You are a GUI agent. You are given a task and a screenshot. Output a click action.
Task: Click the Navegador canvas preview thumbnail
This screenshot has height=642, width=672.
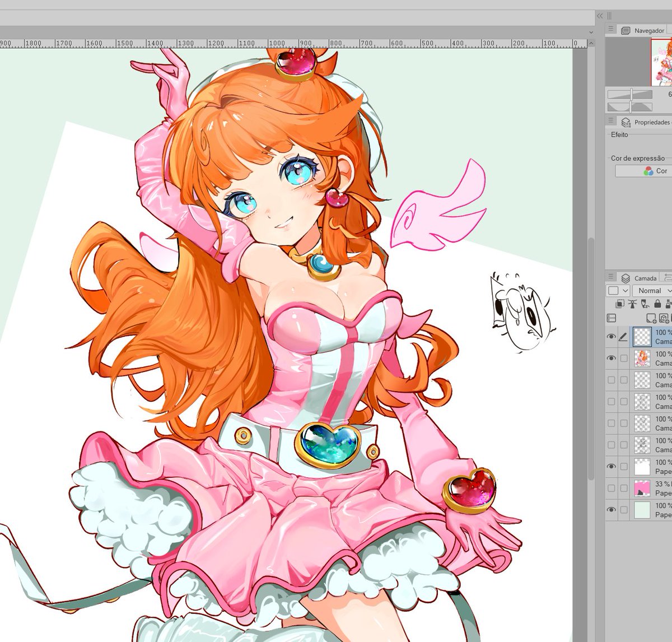[x=661, y=62]
